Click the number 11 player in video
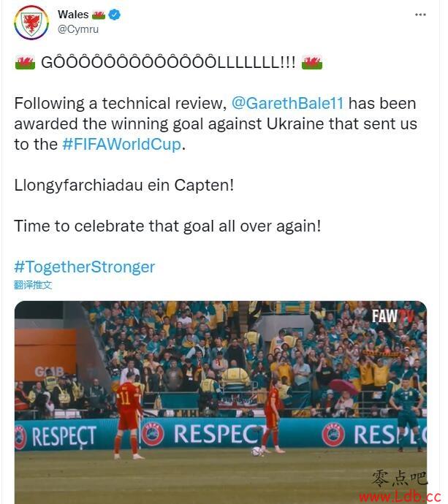 pyautogui.click(x=128, y=414)
